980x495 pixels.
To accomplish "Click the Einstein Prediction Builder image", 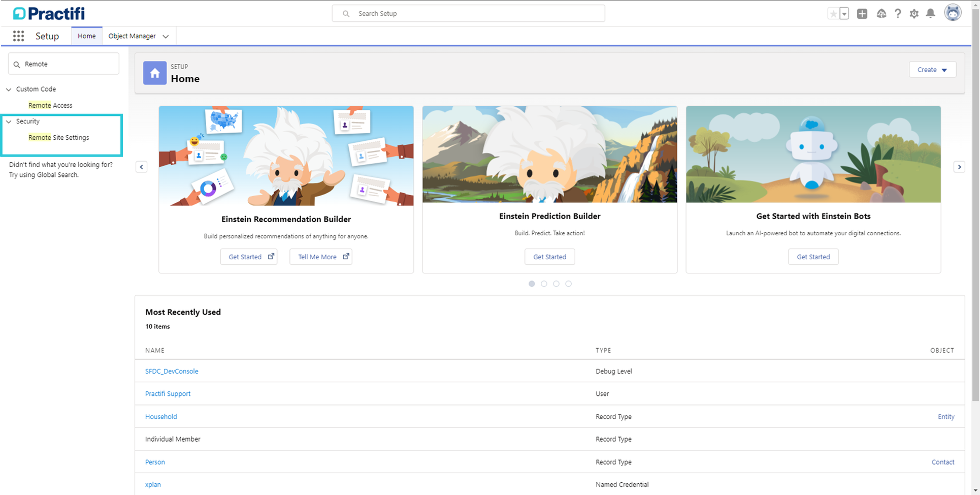I will point(550,154).
